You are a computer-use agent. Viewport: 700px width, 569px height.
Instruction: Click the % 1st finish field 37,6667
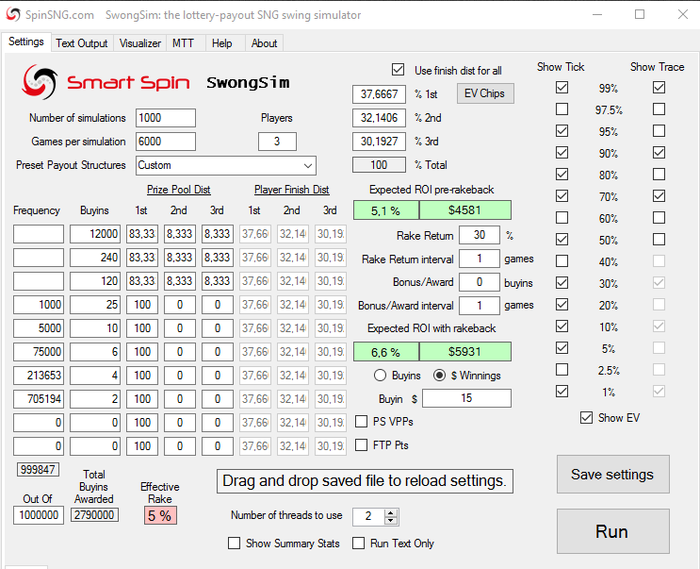coord(379,94)
